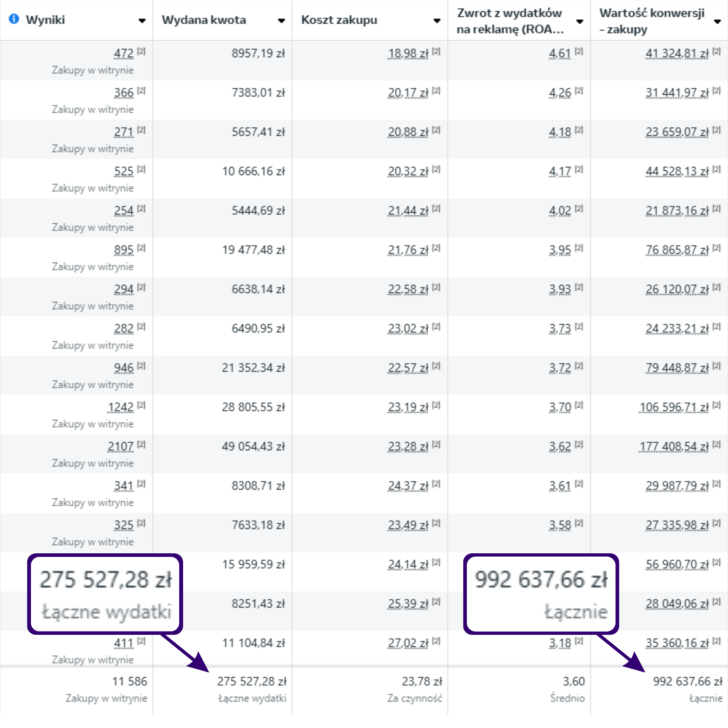Click the [2] footnote beside 366 results
Viewport: 728px width, 728px height.
click(x=141, y=90)
